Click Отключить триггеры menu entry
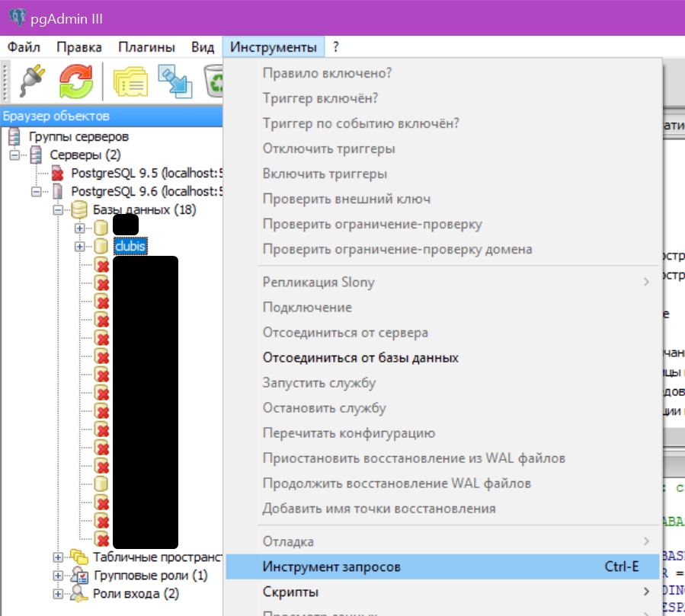 pyautogui.click(x=442, y=148)
